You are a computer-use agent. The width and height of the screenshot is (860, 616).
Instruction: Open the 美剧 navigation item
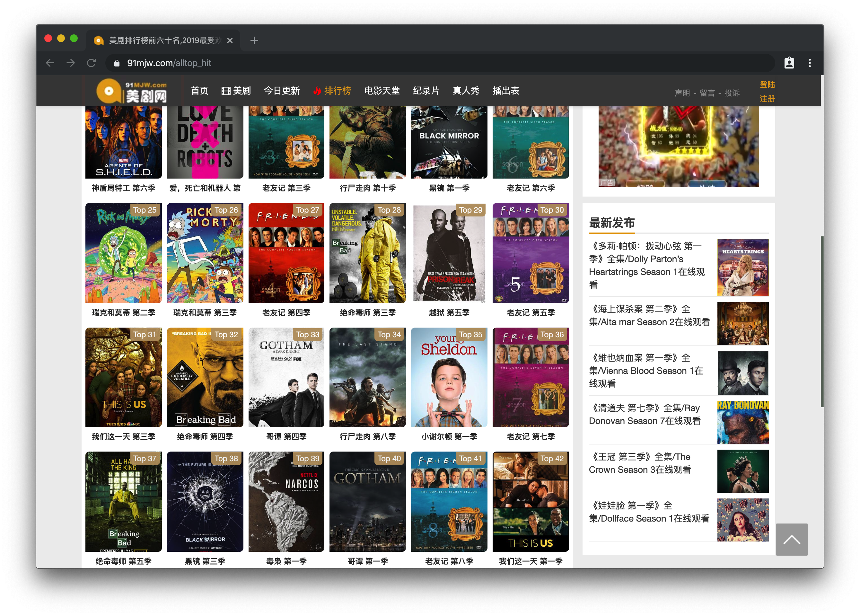coord(236,91)
